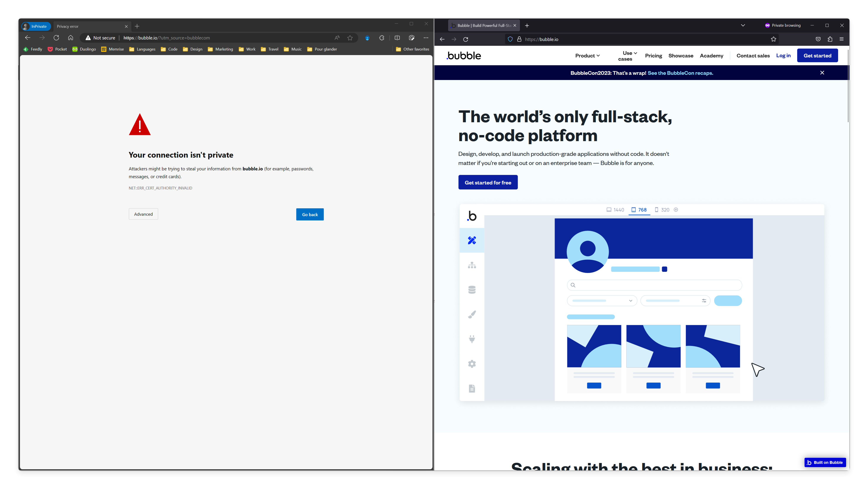Bookmark bubble.io with Firefox star icon

[773, 39]
